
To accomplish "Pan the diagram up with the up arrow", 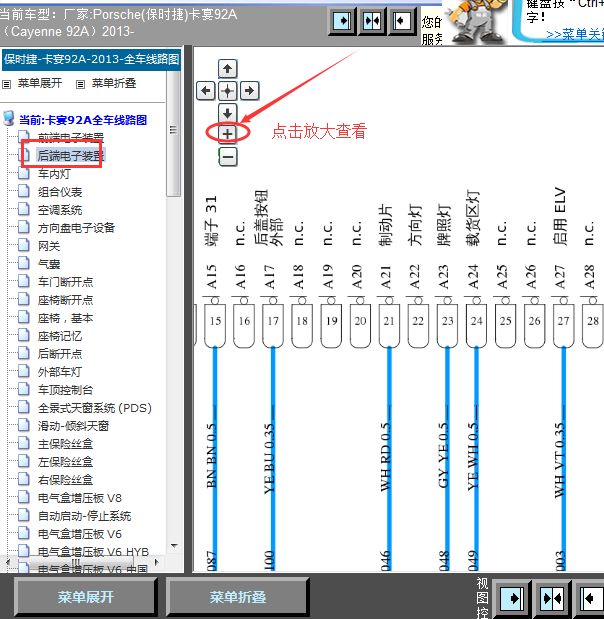I will click(x=227, y=69).
